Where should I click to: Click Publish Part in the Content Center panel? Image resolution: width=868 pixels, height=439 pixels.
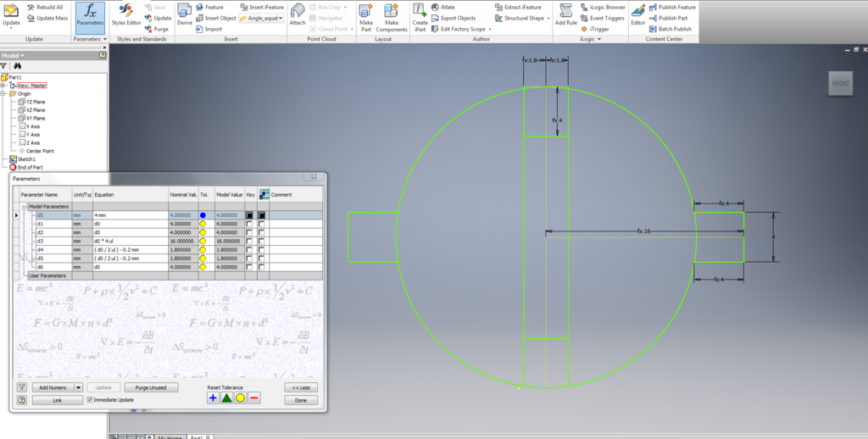[x=668, y=19]
